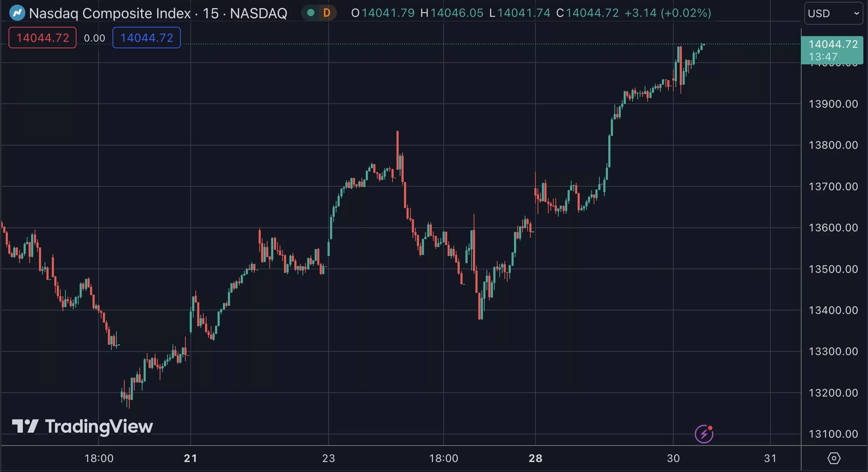Click the 13900.00 price axis label
The width and height of the screenshot is (868, 472).
pos(833,104)
